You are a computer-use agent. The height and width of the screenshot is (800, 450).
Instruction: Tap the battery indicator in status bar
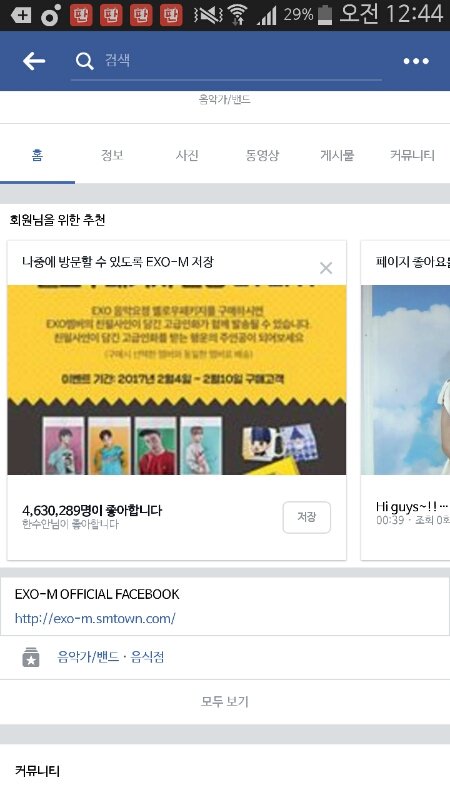point(324,14)
